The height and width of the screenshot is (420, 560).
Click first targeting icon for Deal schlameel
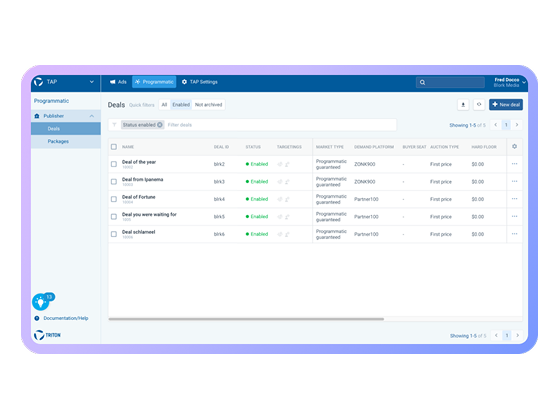tap(280, 234)
